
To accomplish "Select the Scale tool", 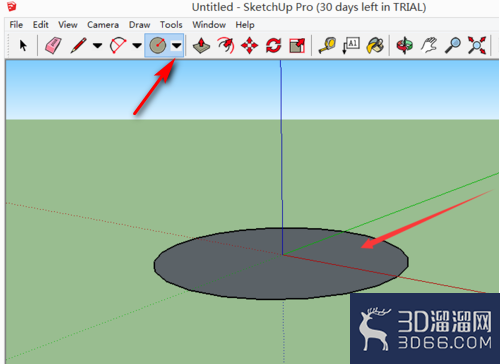I will 297,45.
